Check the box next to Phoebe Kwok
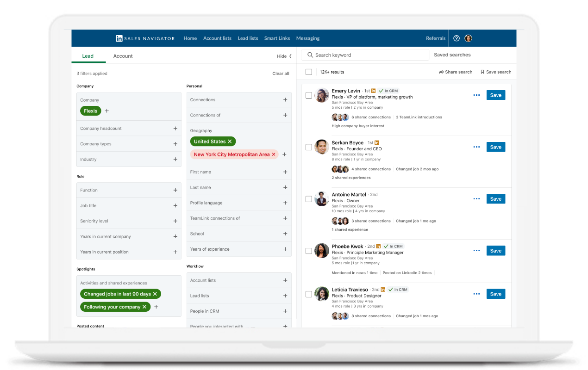The width and height of the screenshot is (588, 370). click(x=309, y=251)
